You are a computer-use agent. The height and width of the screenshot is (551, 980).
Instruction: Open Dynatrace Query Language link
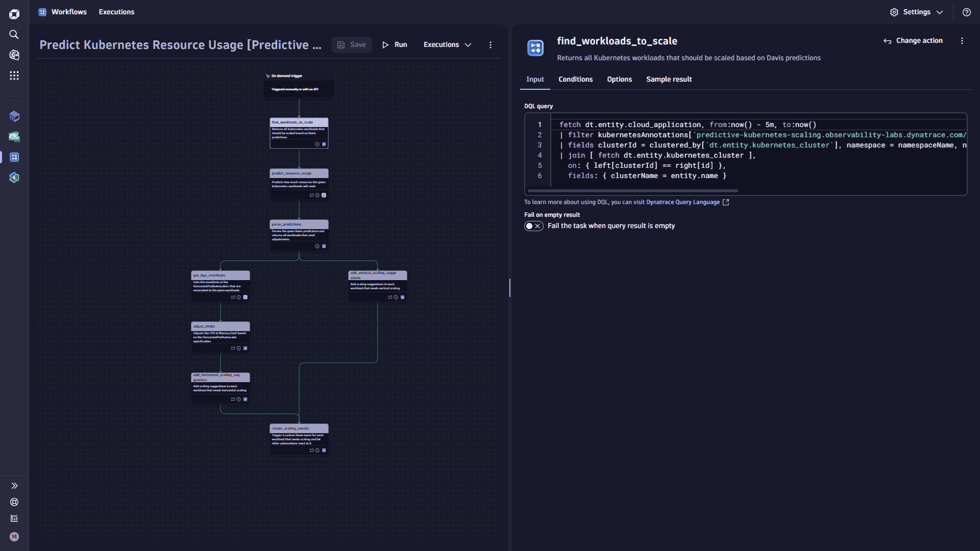tap(688, 202)
